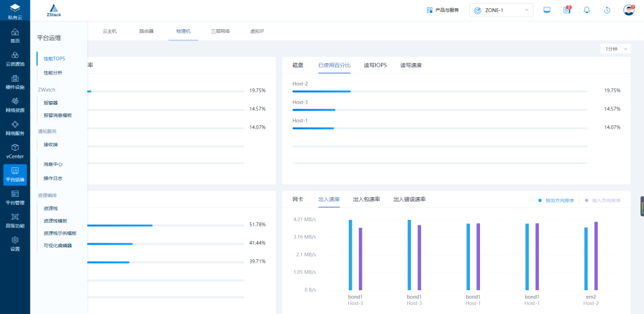Open the operation history clock icon
The width and height of the screenshot is (644, 314).
click(x=607, y=10)
